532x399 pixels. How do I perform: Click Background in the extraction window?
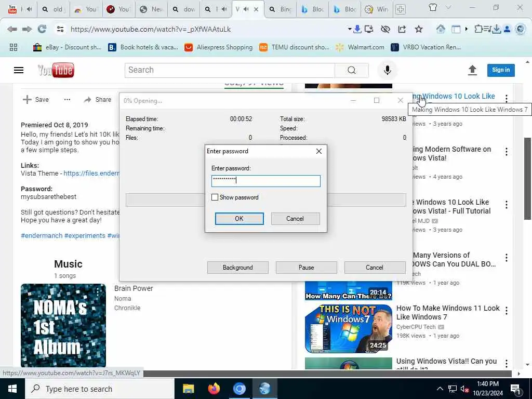click(238, 268)
